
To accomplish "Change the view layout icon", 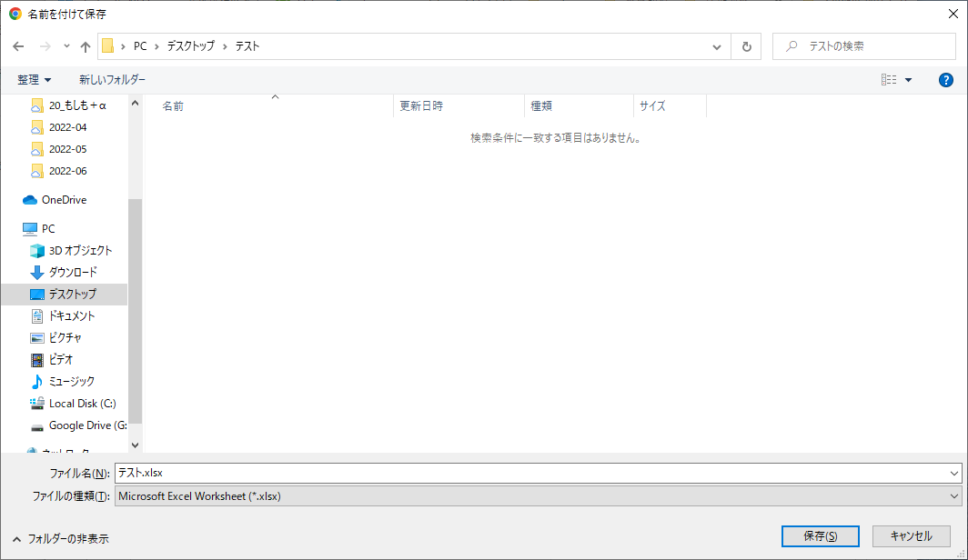I will point(889,80).
